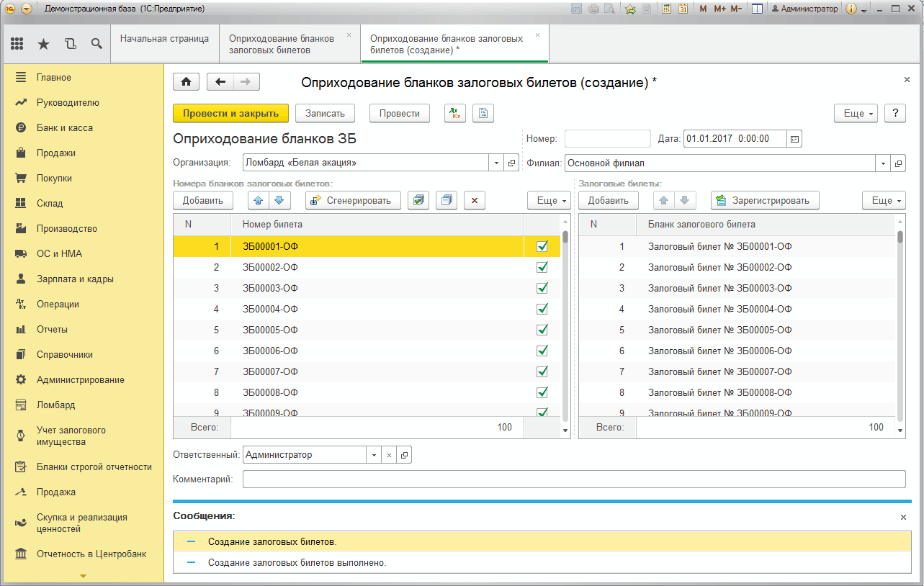Viewport: 924px width, 586px height.
Task: Open the Ответственный record with open icon
Action: [x=404, y=455]
